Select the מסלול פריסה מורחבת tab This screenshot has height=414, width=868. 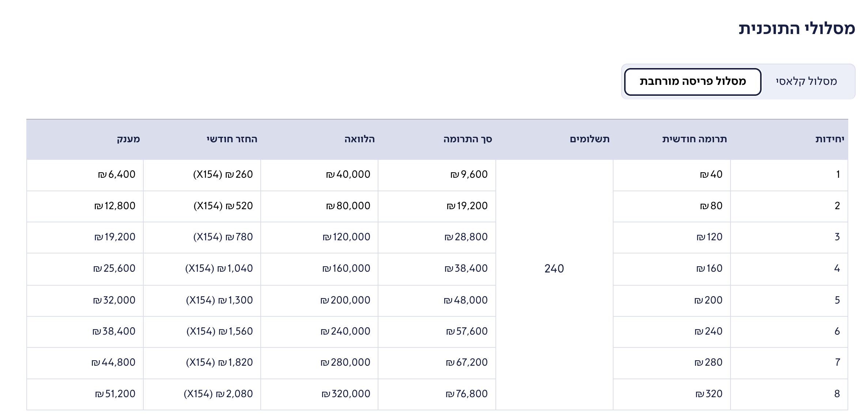pos(692,81)
